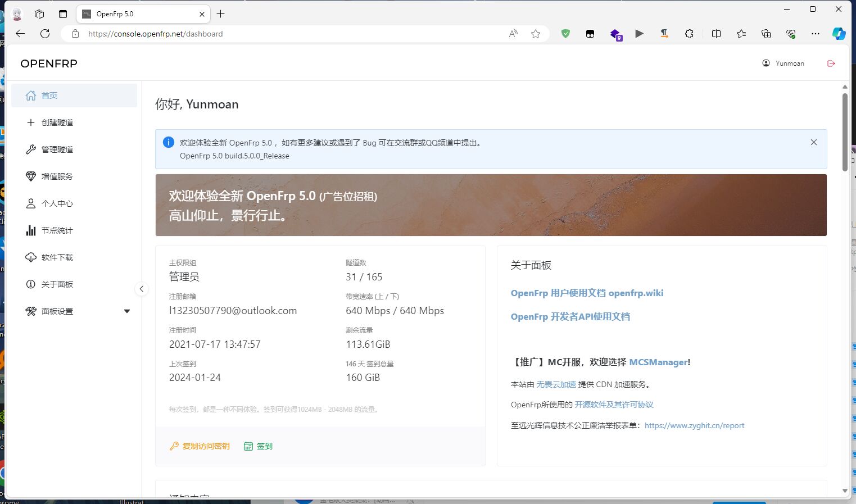Open 管理隧道 wrench icon entry
Viewport: 856px width, 504px height.
point(31,149)
